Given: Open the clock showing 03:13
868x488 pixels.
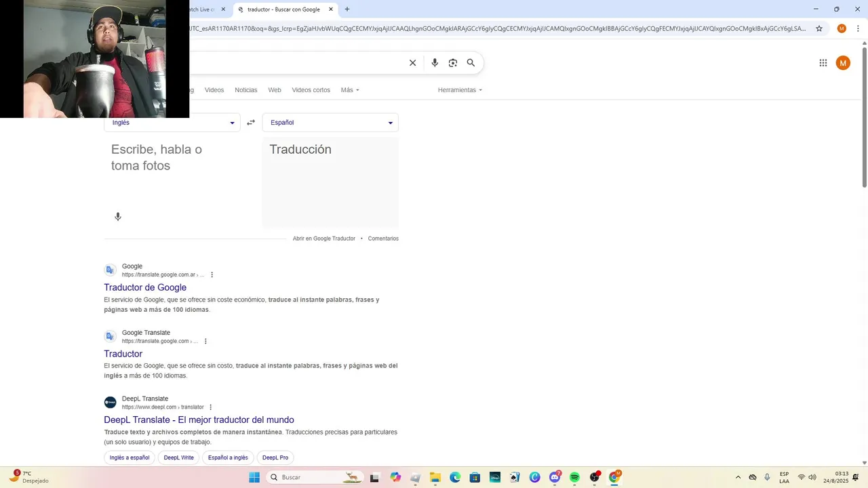Looking at the screenshot, I should pyautogui.click(x=836, y=477).
